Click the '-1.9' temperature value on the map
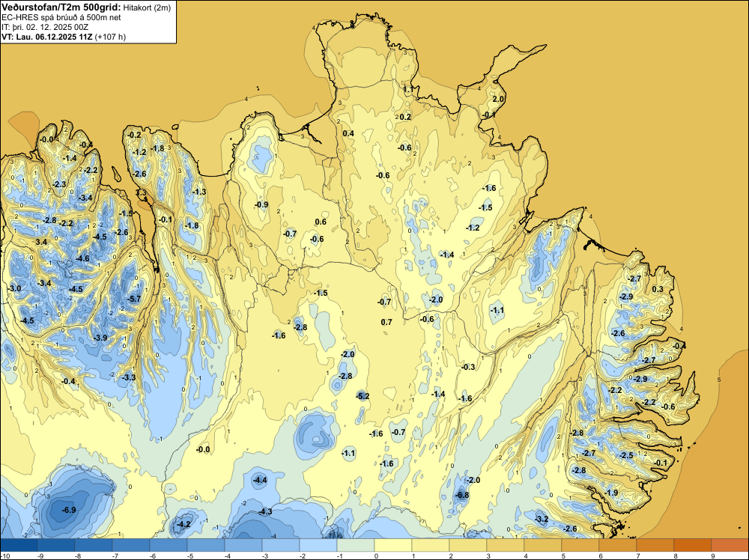The width and height of the screenshot is (749, 560). pyautogui.click(x=611, y=493)
